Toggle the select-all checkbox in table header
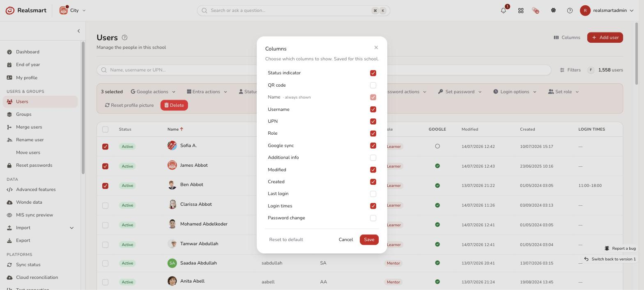This screenshot has height=290, width=644. click(105, 129)
